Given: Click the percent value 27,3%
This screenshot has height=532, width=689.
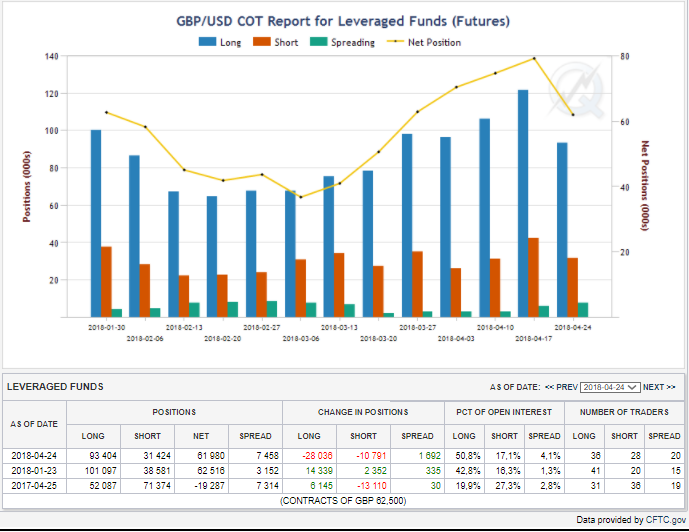Looking at the screenshot, I should click(x=508, y=485).
